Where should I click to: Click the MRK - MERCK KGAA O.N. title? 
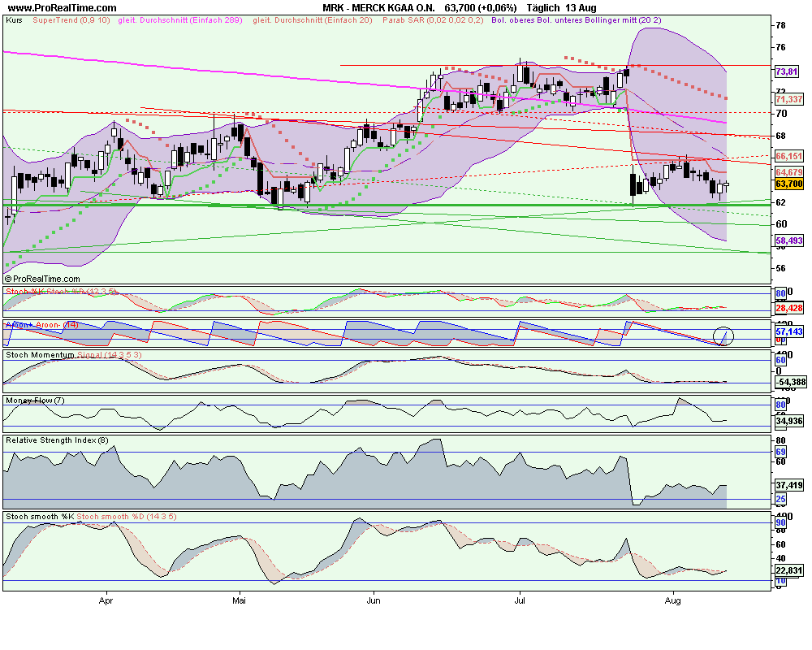click(x=378, y=8)
